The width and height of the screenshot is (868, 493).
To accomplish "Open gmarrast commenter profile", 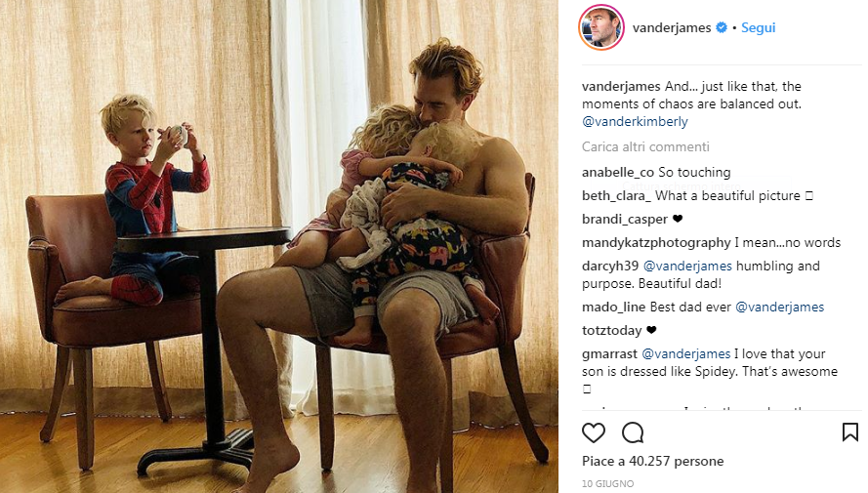I will point(609,354).
